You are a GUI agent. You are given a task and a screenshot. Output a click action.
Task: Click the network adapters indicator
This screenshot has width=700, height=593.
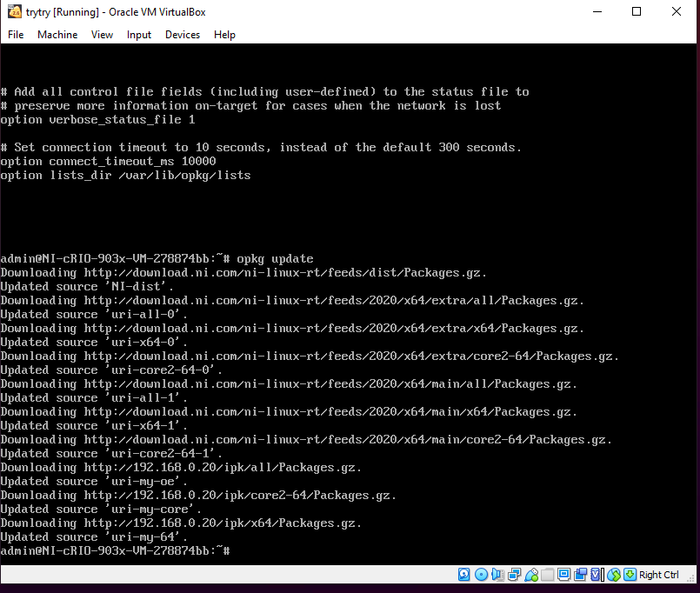(x=514, y=575)
